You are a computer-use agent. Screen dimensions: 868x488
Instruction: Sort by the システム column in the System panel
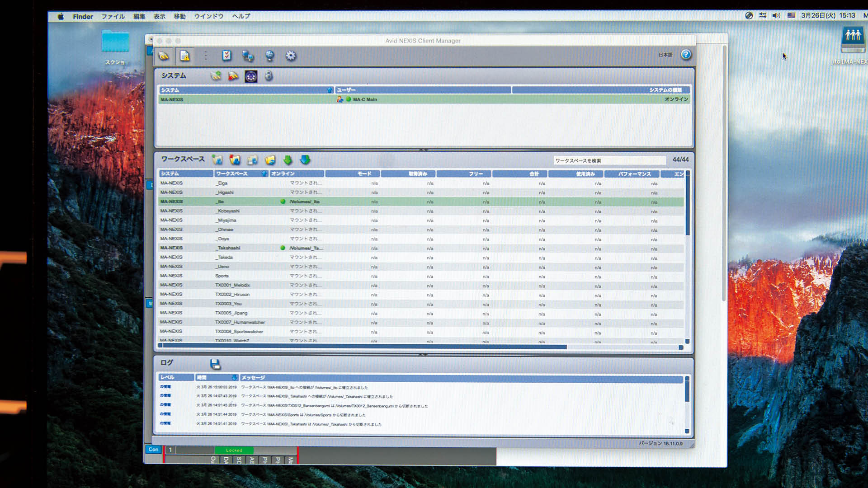pyautogui.click(x=246, y=90)
